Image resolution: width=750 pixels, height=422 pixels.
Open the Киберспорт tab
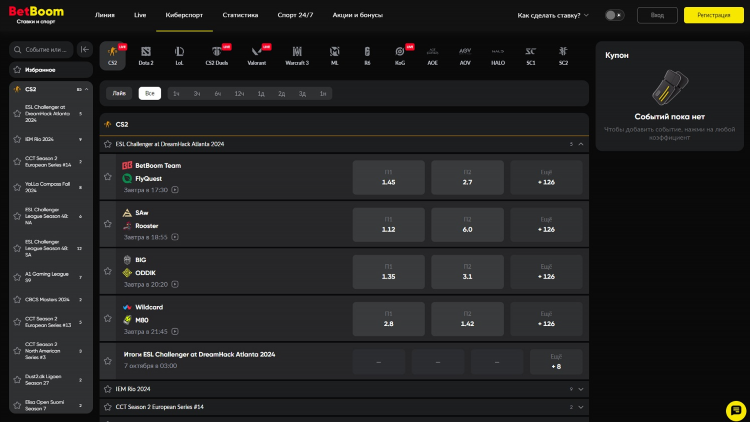click(184, 15)
